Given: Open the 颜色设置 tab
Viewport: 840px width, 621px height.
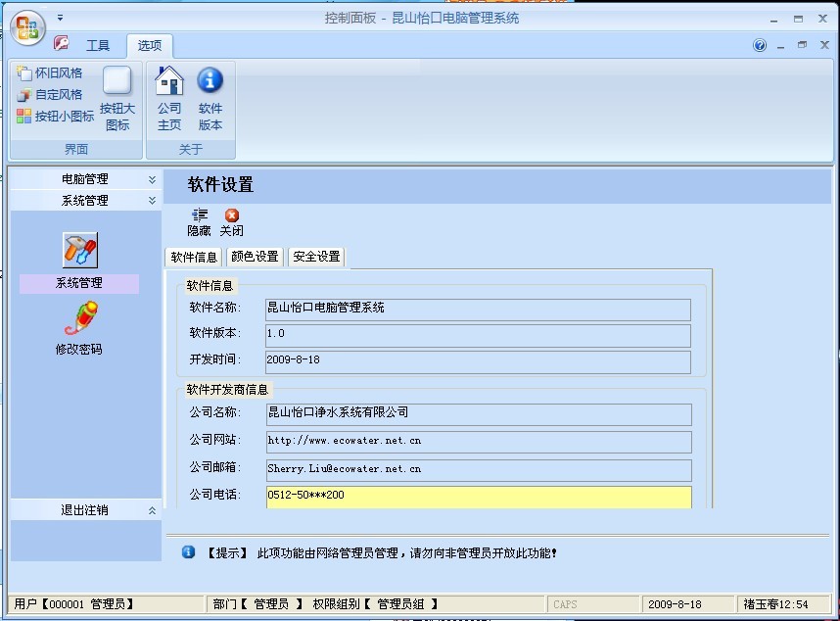Looking at the screenshot, I should [x=255, y=257].
